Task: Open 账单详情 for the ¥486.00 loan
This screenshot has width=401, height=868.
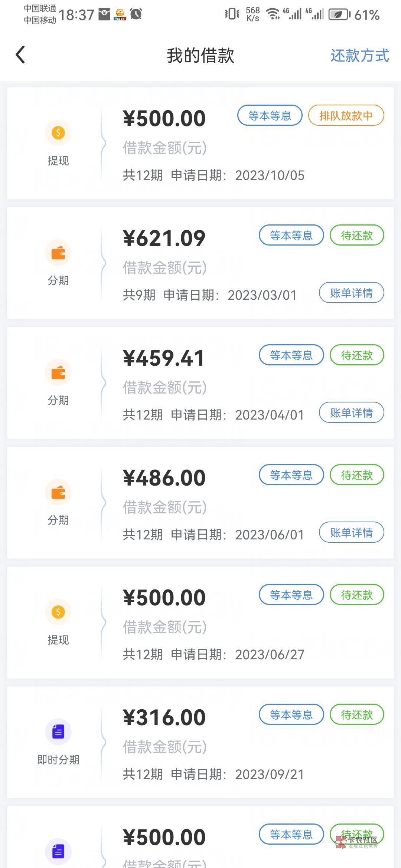Action: 351,533
